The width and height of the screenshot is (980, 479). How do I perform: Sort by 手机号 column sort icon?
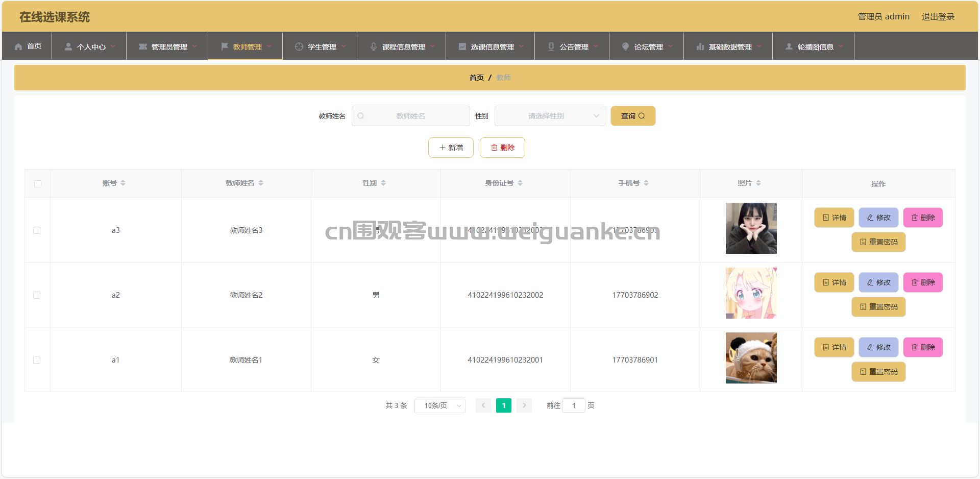646,183
